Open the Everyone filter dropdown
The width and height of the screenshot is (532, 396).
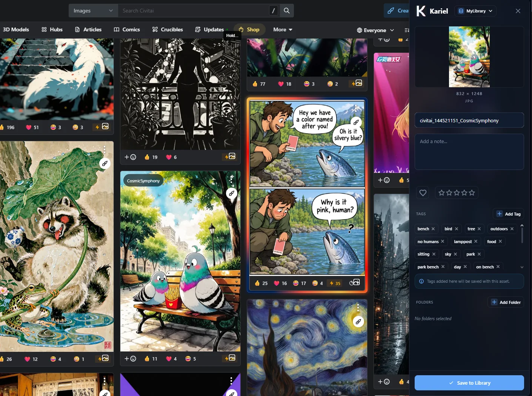click(x=375, y=30)
